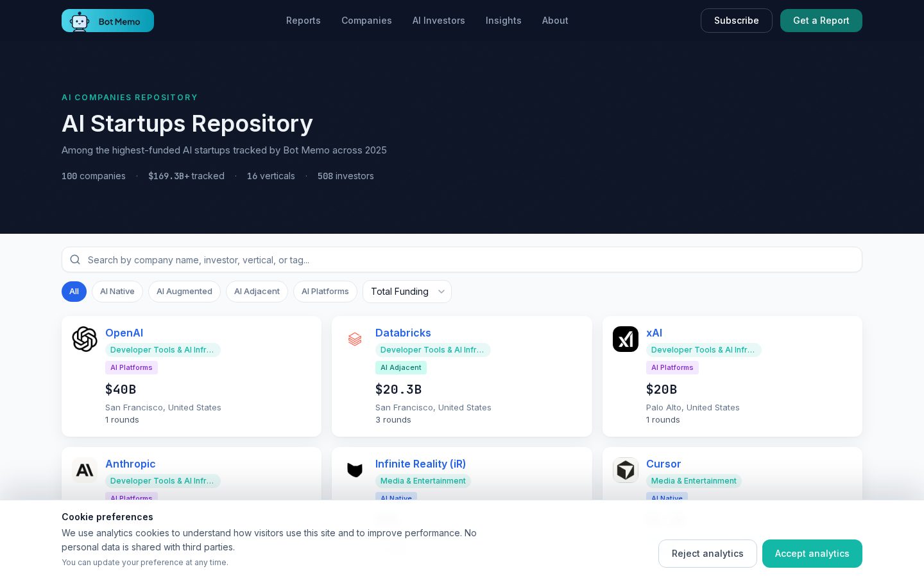Viewport: 924px width, 578px height.
Task: Click the Subscribe button
Action: click(737, 21)
